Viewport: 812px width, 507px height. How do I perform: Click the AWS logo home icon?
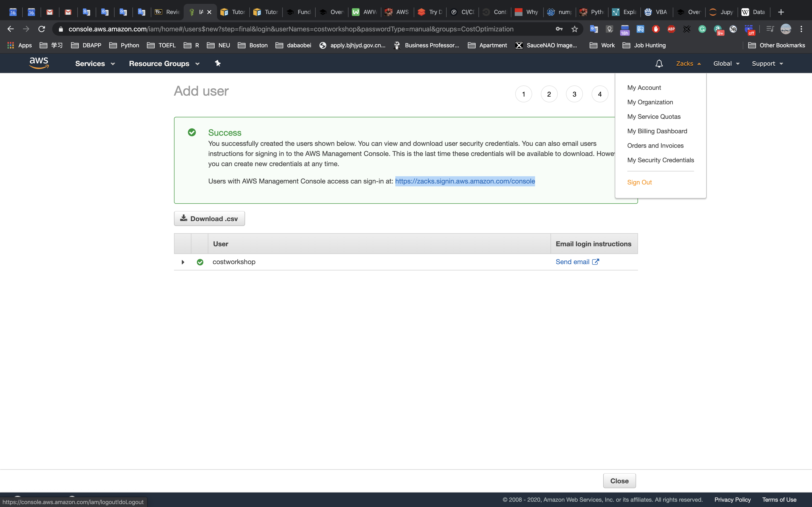tap(39, 63)
